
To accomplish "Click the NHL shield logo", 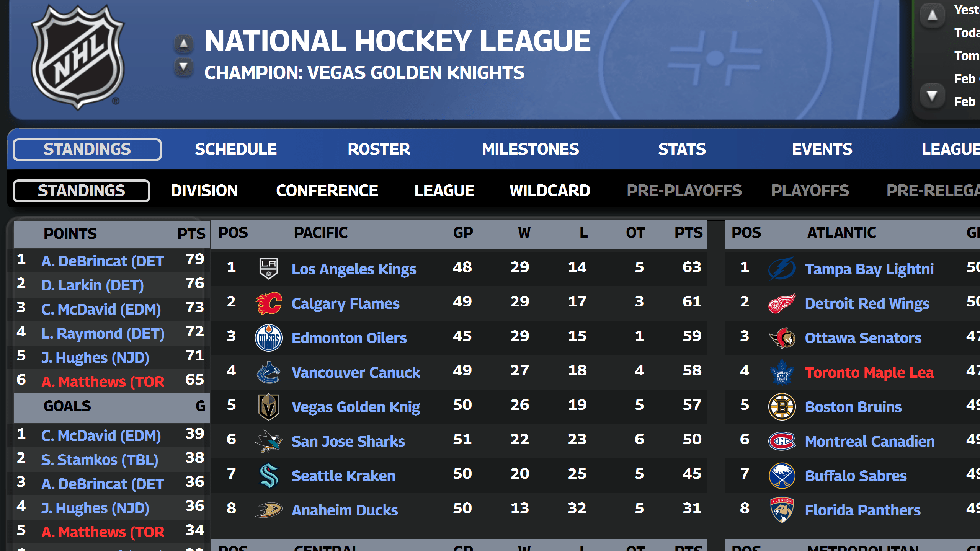I will [x=78, y=57].
